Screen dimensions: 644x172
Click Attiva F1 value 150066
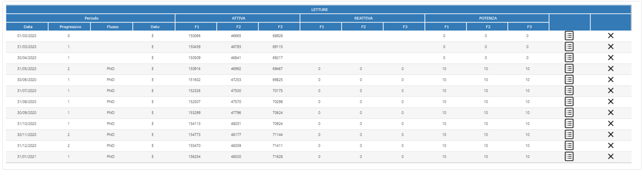click(x=195, y=36)
